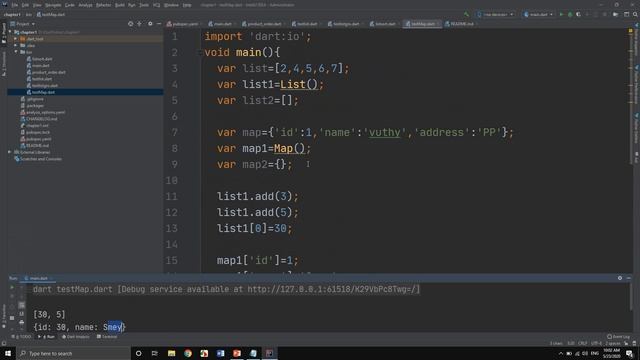The image size is (640, 360).
Task: Expand the .dart_tool folder
Action: coord(16,39)
